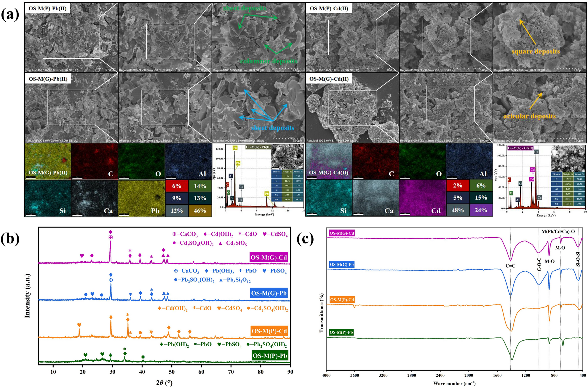This screenshot has width=588, height=388.
Task: Click the purple 24% percentage swatch
Action: (x=481, y=210)
